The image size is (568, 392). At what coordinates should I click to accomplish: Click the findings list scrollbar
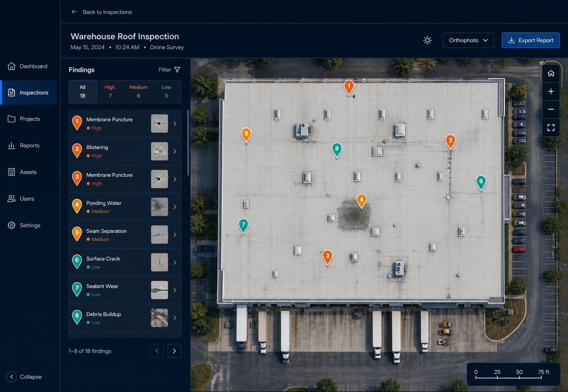188,142
